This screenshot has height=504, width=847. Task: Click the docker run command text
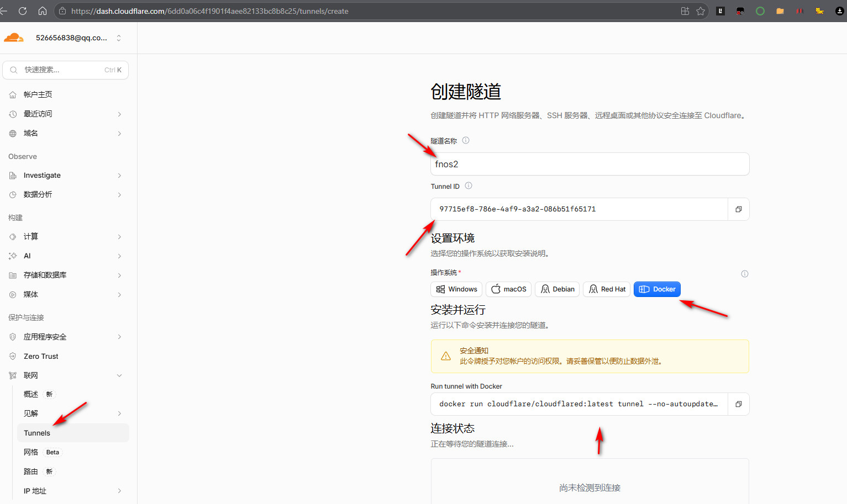pos(579,404)
